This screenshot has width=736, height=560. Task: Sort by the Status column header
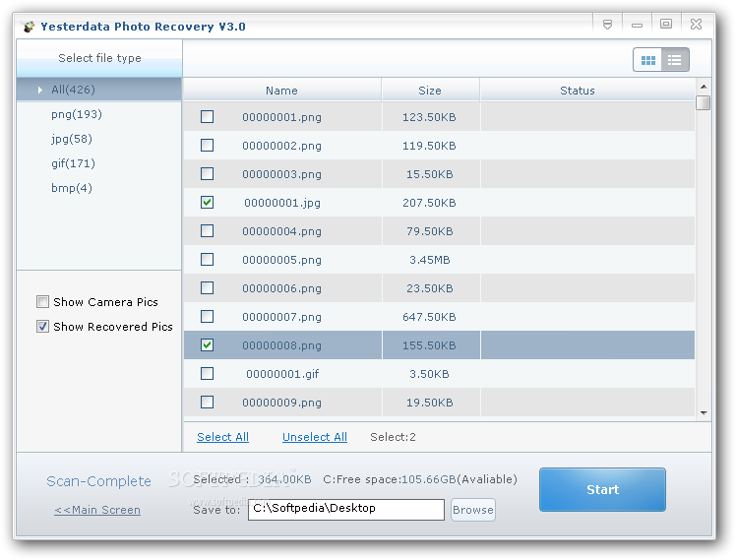[587, 91]
